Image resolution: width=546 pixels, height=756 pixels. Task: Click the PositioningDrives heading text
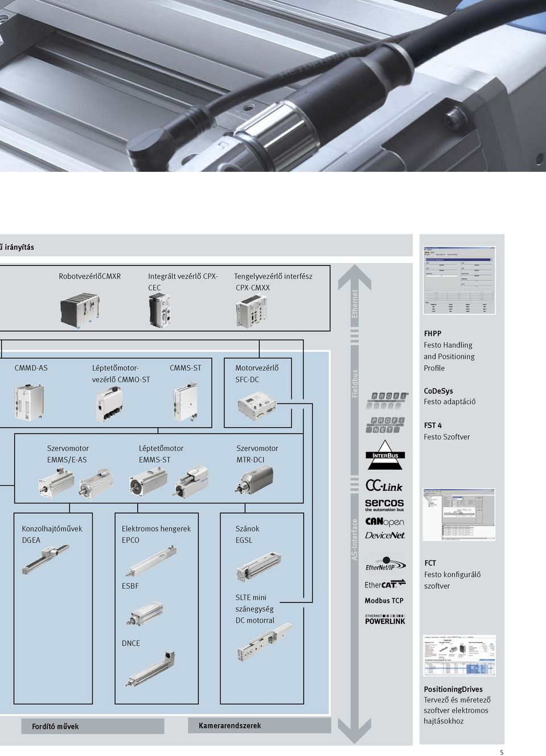pyautogui.click(x=453, y=689)
